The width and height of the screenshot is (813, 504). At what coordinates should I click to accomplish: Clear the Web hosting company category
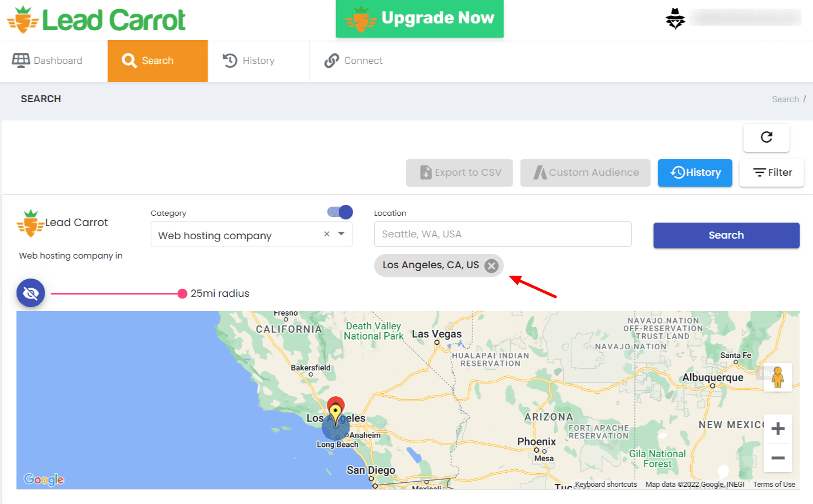327,234
